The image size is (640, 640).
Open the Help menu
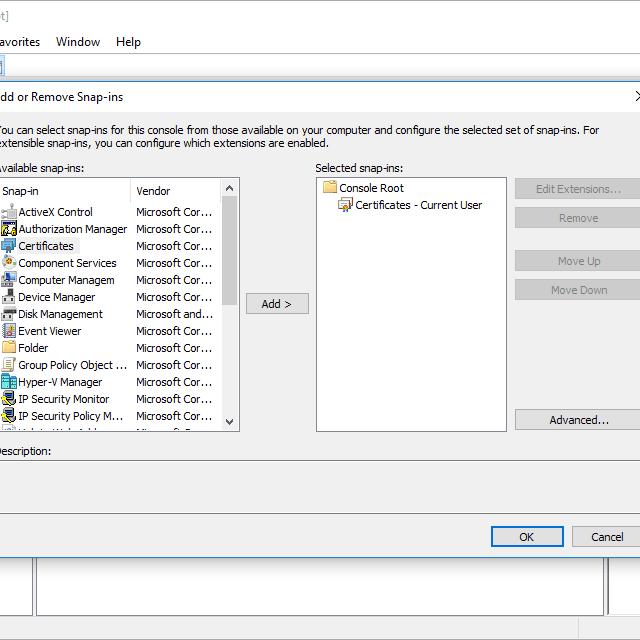click(x=128, y=42)
